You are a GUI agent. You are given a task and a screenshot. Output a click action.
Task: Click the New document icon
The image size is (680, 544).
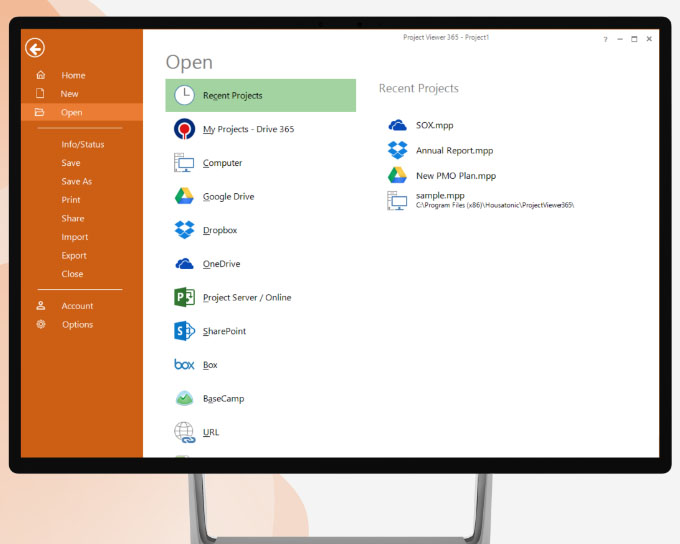coord(40,93)
